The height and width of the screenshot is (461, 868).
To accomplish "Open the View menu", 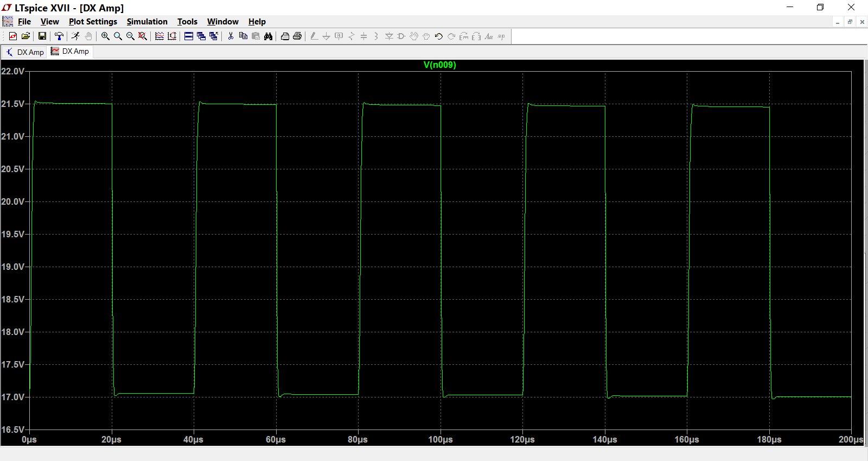I will click(x=50, y=22).
